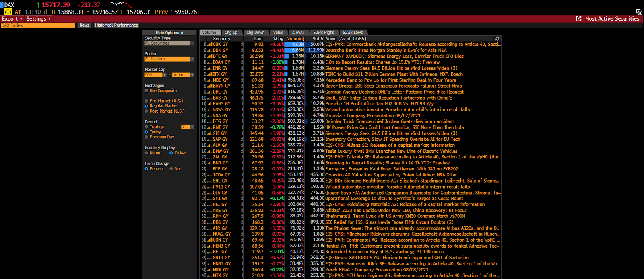The width and height of the screenshot is (644, 279).
Task: Open Deutsche Bank Hires Morgan Stanley's Kwok headline
Action: (386, 51)
